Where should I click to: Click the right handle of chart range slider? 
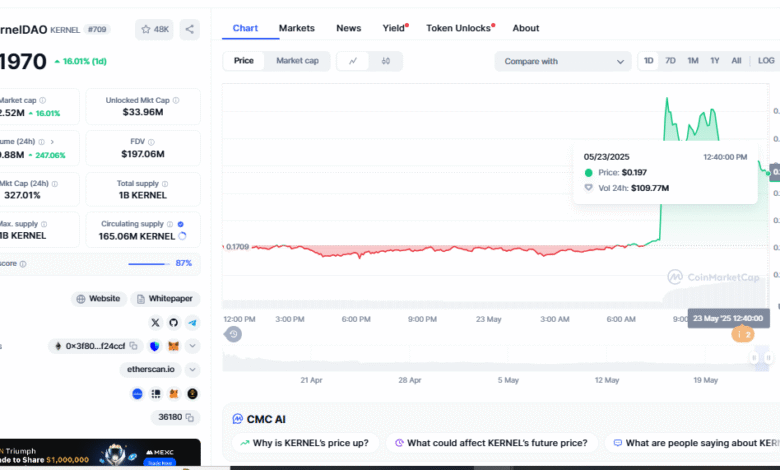(768, 358)
